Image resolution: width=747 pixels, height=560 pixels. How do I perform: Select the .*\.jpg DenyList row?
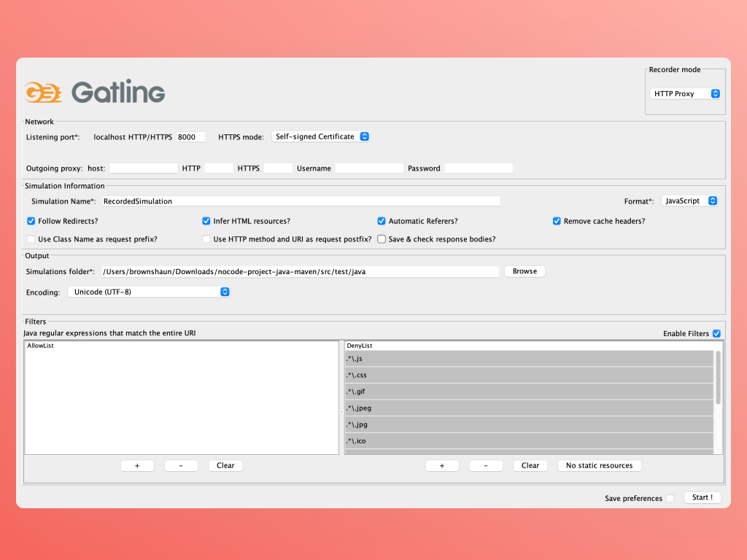(x=529, y=424)
